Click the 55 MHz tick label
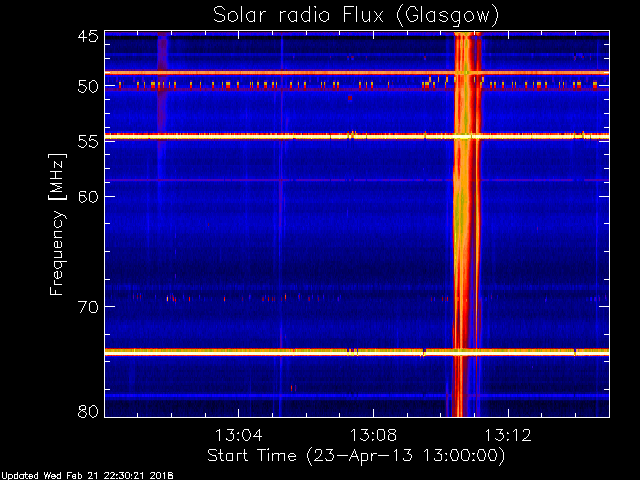 click(88, 142)
